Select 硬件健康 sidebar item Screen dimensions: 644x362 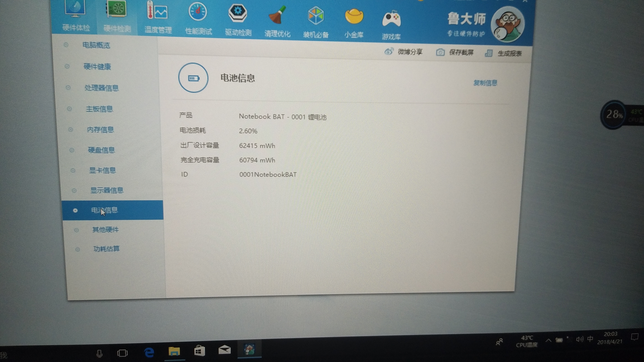tap(97, 66)
